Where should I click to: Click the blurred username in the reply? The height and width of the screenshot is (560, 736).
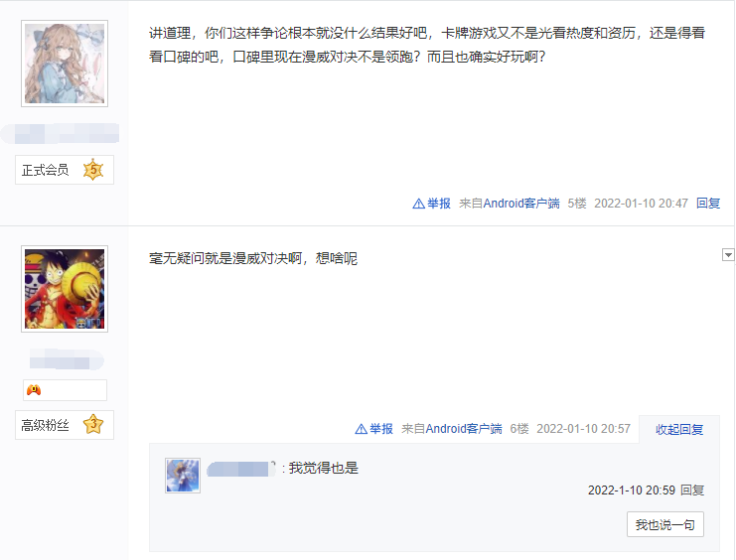coord(240,469)
